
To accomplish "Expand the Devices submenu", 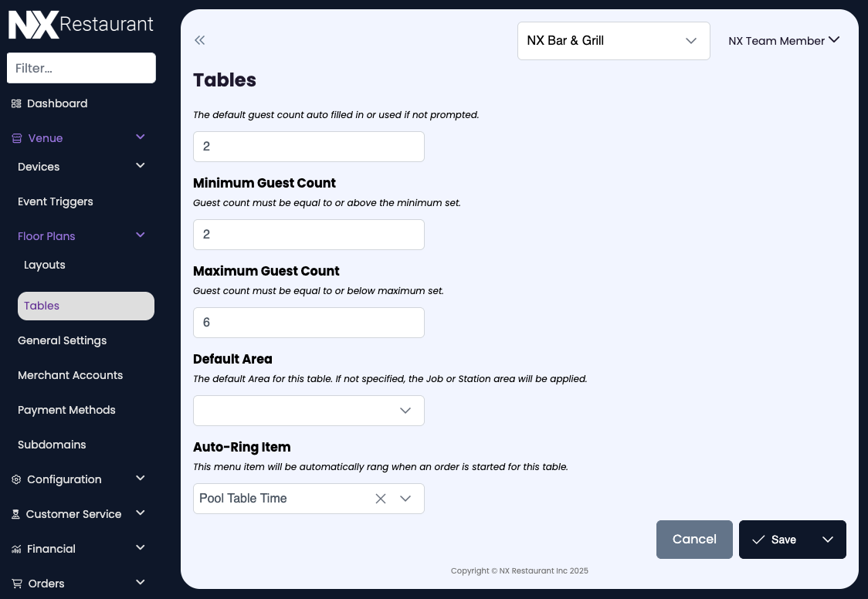I will [141, 166].
